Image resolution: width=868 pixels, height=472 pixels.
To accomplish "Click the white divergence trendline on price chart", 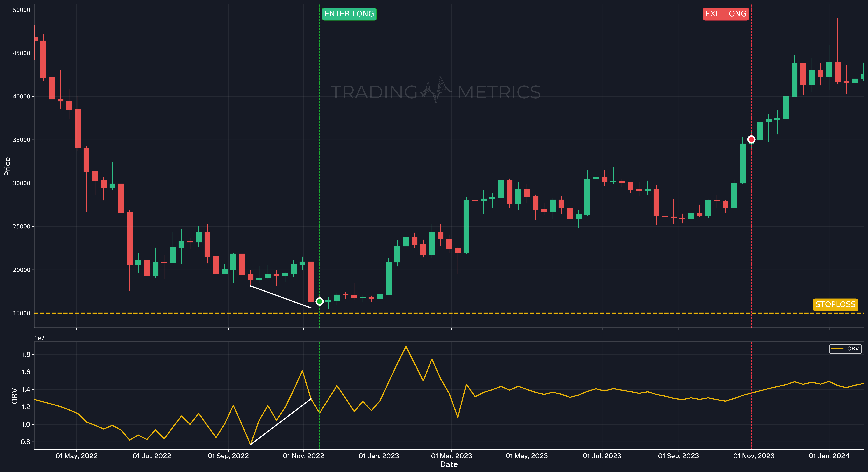I will pyautogui.click(x=281, y=297).
